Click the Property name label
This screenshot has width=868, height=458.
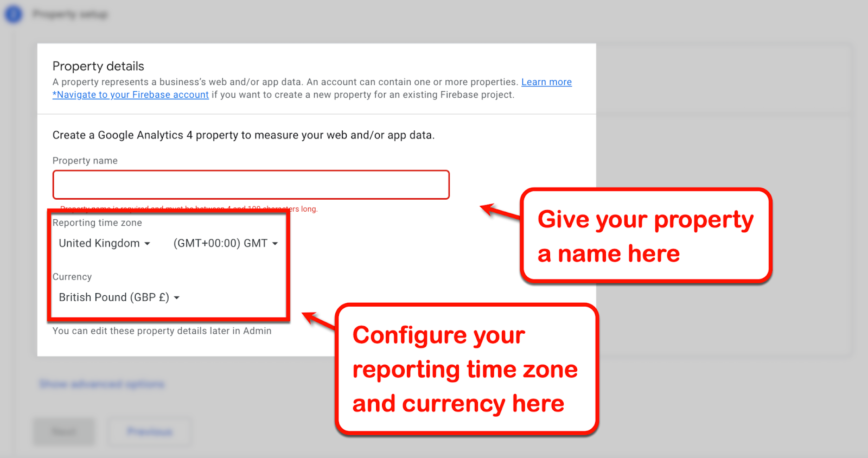pos(85,161)
